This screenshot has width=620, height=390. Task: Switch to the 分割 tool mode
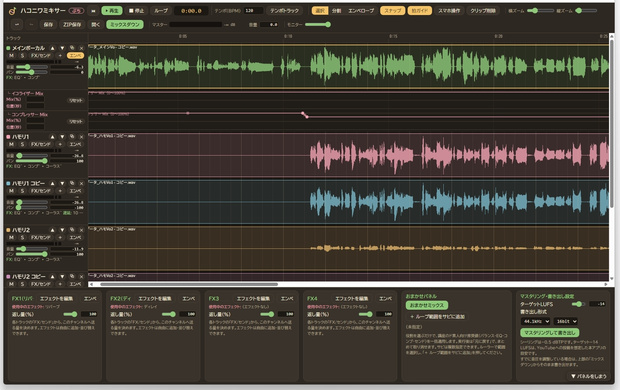tap(336, 11)
